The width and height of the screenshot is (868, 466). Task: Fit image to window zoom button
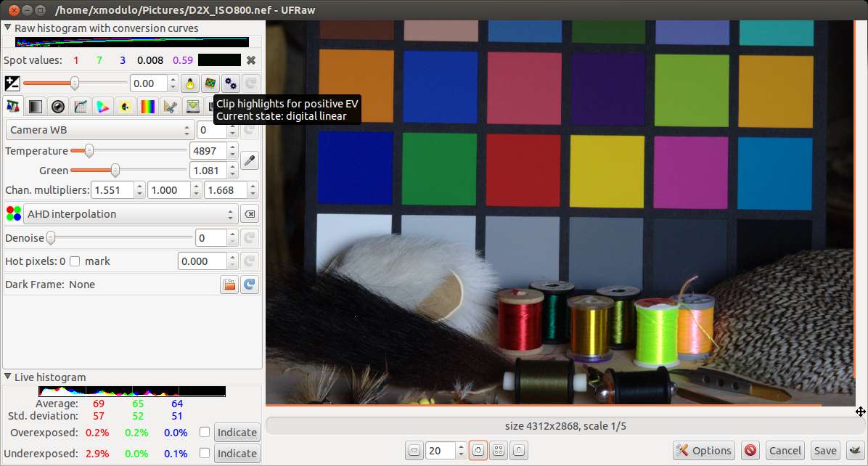point(499,451)
